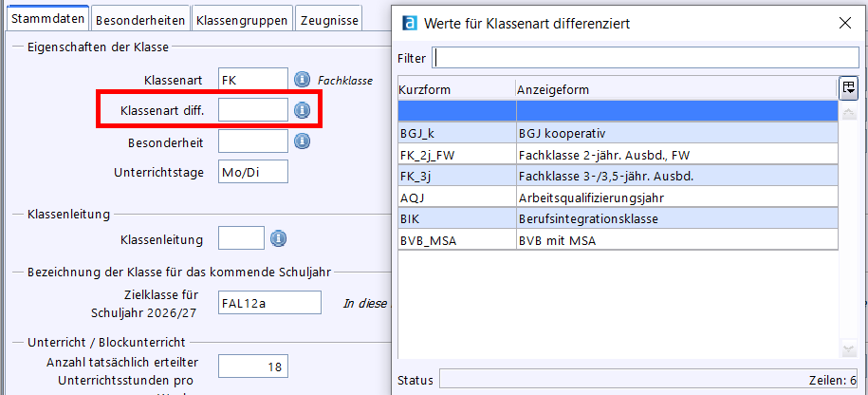Click the Fachklasse 3-/3,5-jähr. Ausbd. cell

tap(677, 177)
